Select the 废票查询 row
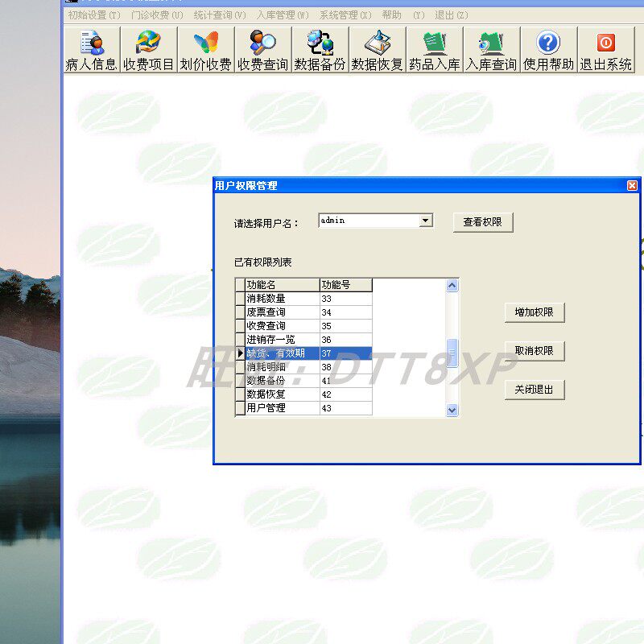This screenshot has height=644, width=644. point(304,312)
